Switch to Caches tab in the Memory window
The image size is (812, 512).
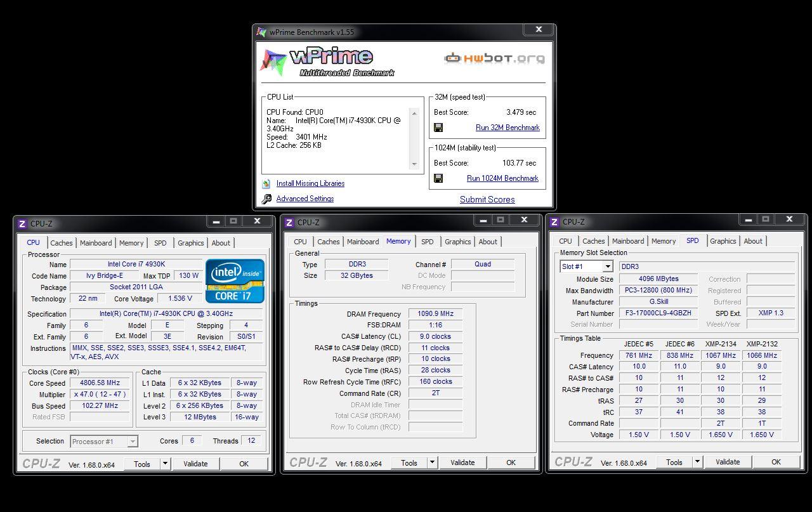pos(329,242)
